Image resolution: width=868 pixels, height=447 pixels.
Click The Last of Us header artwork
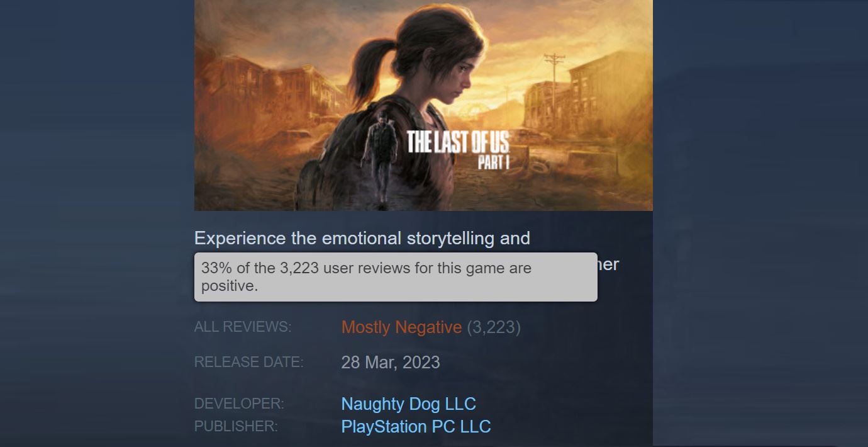point(423,105)
